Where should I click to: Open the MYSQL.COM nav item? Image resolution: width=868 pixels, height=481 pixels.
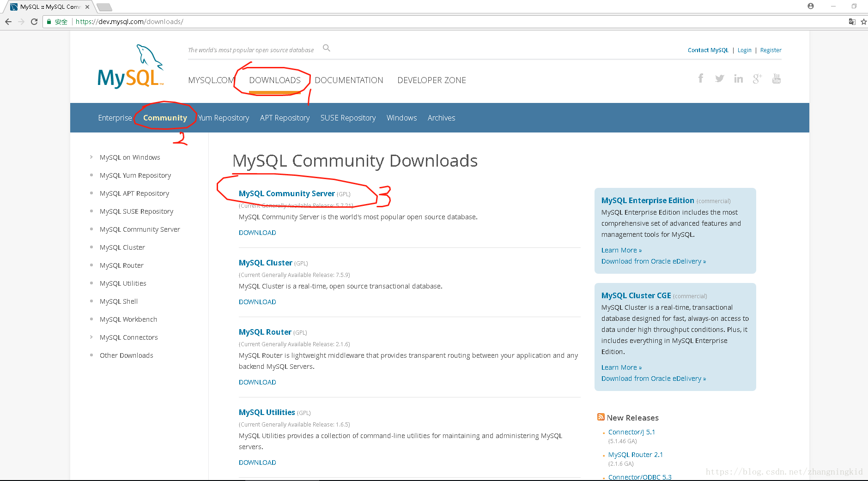tap(211, 80)
